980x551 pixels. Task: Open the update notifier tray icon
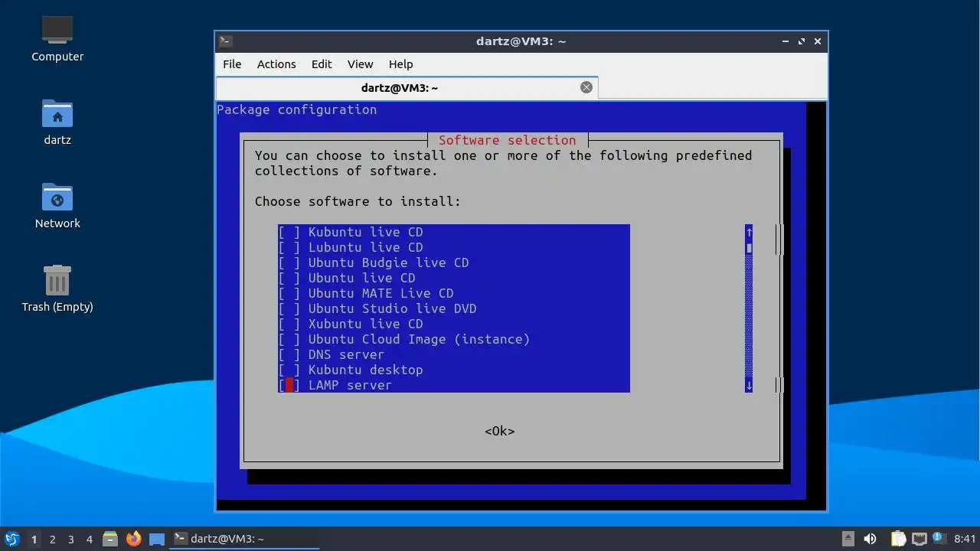[x=938, y=539]
